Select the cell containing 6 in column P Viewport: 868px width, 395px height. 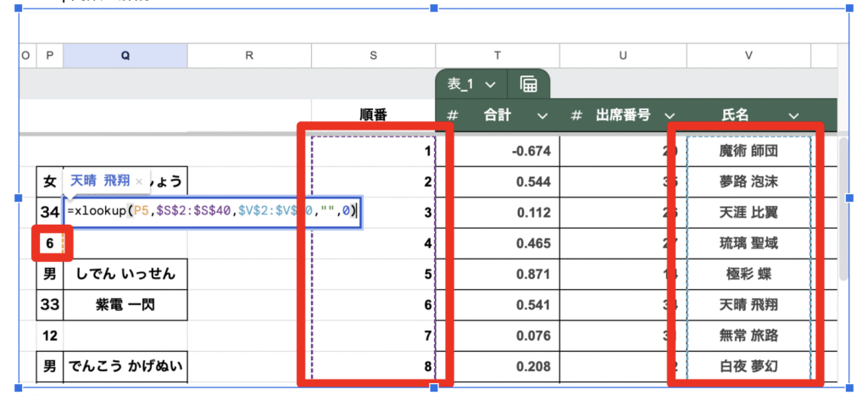point(50,243)
